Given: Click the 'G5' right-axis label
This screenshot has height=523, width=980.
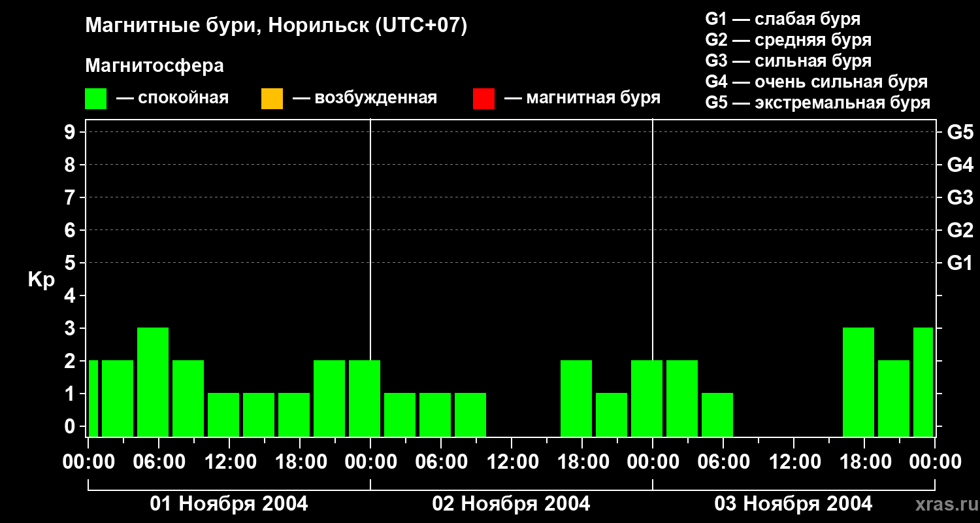Looking at the screenshot, I should [x=960, y=132].
